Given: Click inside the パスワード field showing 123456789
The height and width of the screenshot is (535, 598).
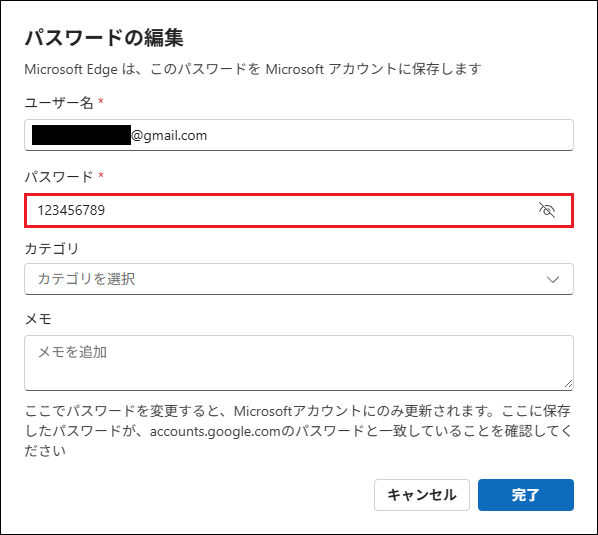Looking at the screenshot, I should [299, 210].
